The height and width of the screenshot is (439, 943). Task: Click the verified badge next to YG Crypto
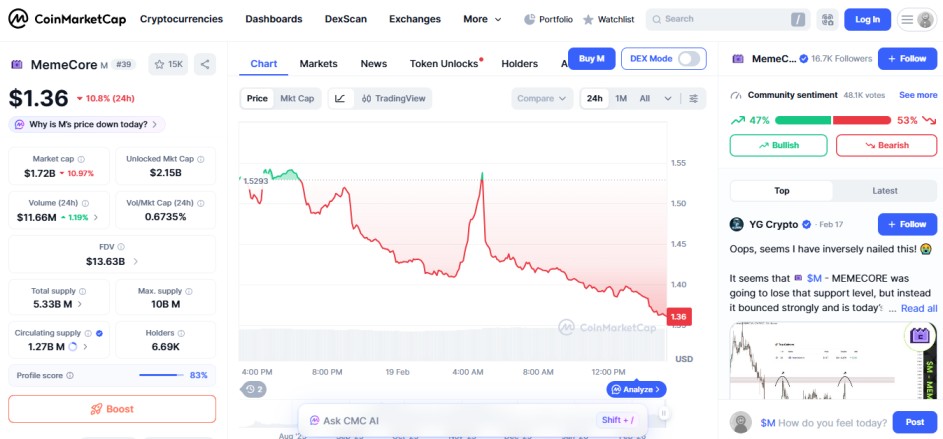(808, 224)
